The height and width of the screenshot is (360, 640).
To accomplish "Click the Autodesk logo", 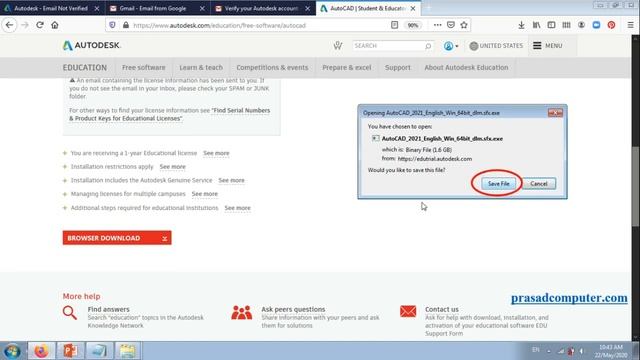I will (91, 45).
